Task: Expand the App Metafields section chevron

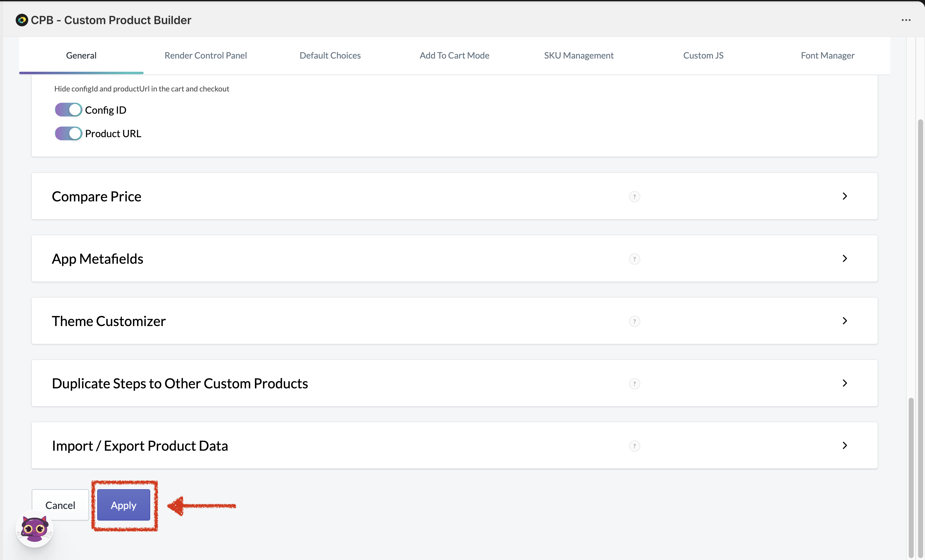Action: 845,258
